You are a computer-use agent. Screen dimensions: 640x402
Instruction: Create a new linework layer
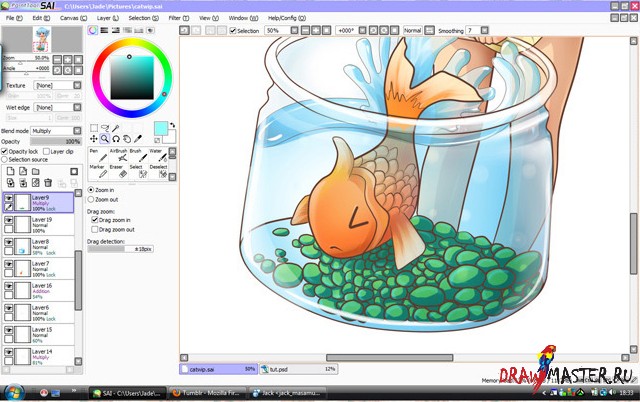(23, 171)
